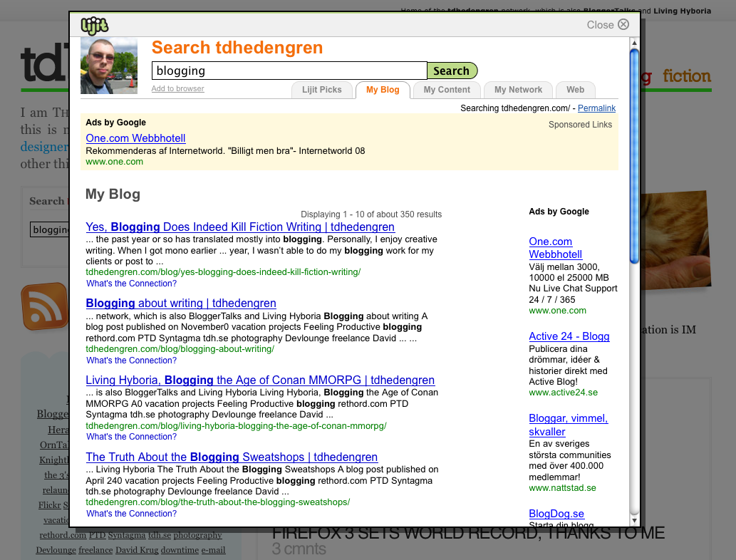Click Displaying 1 - 10 of about 350 results text
736x560 pixels.
[371, 214]
